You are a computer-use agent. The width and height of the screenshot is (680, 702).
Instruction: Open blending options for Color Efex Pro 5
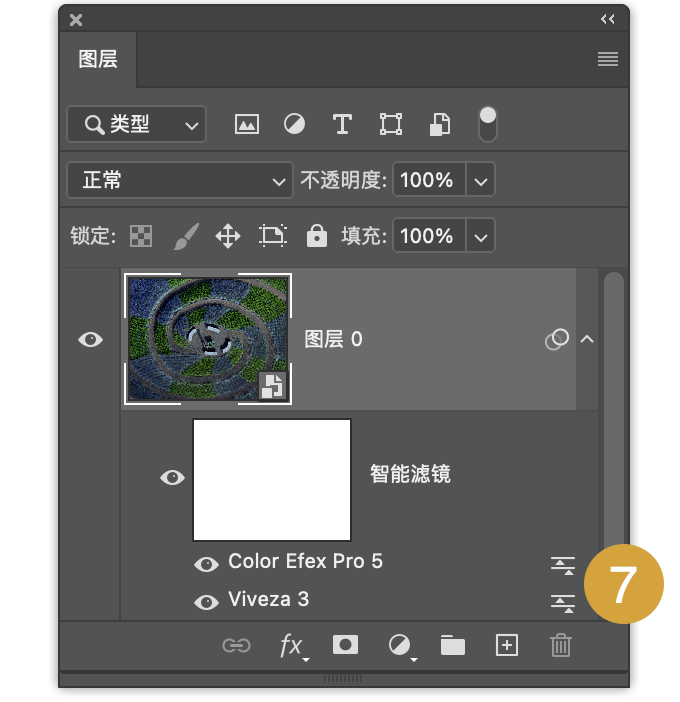click(563, 565)
